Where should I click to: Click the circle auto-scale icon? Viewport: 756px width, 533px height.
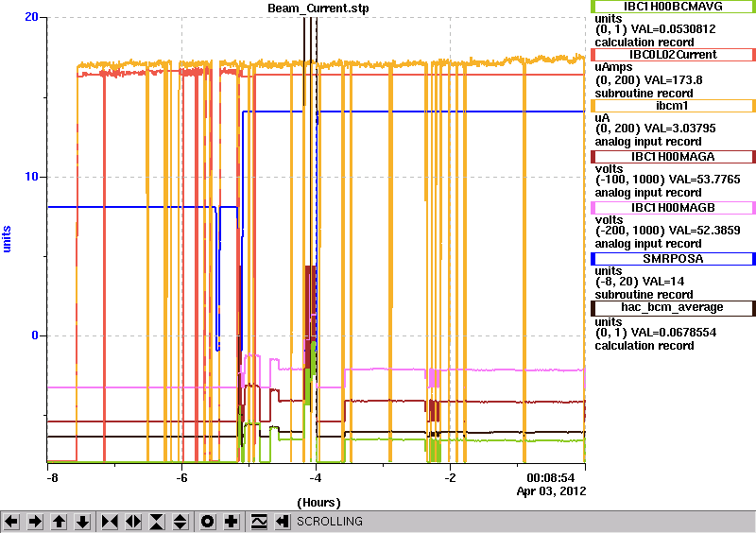point(208,522)
